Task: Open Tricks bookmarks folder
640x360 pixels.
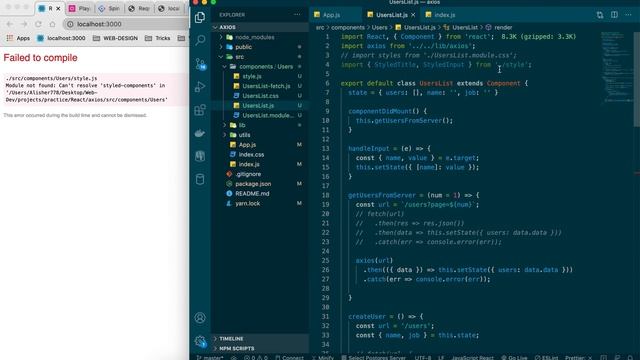Action: (x=158, y=38)
